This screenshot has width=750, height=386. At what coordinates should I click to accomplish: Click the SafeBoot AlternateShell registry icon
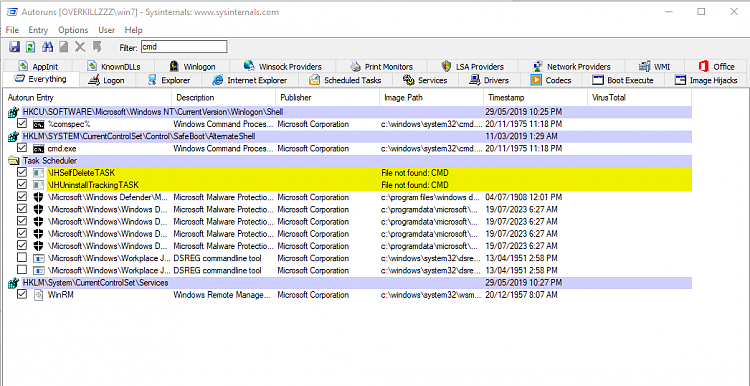click(x=13, y=137)
